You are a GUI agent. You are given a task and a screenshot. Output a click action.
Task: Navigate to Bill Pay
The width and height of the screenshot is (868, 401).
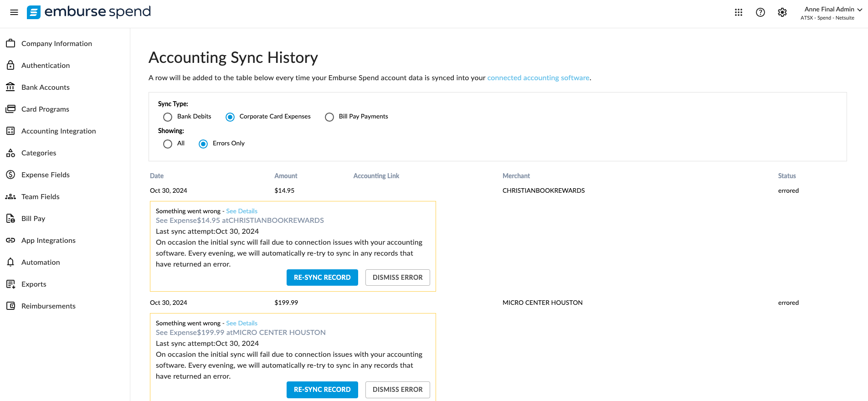(x=33, y=218)
